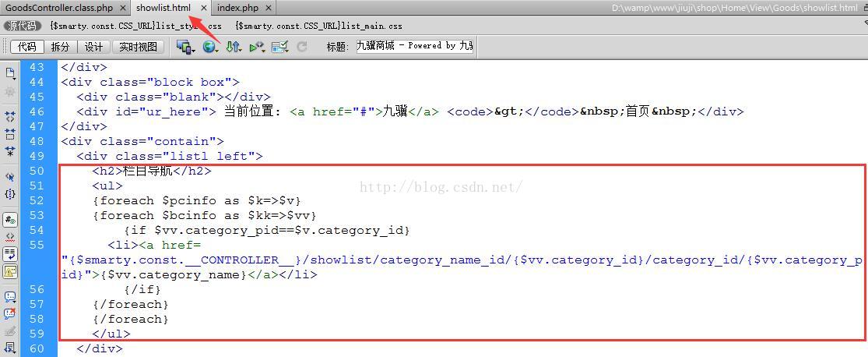Toggle the Syntax Error Alerts icon
The image size is (868, 357).
10,271
